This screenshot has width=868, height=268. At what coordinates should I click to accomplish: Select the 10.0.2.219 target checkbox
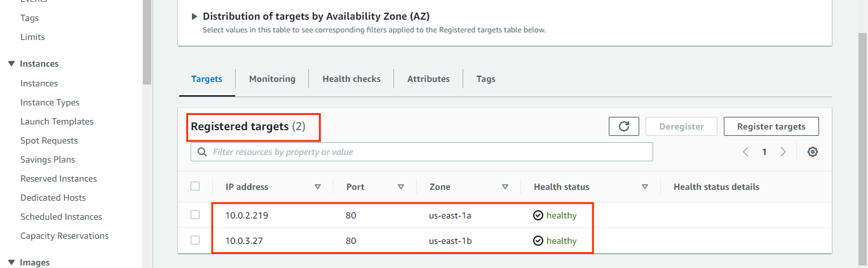[195, 215]
